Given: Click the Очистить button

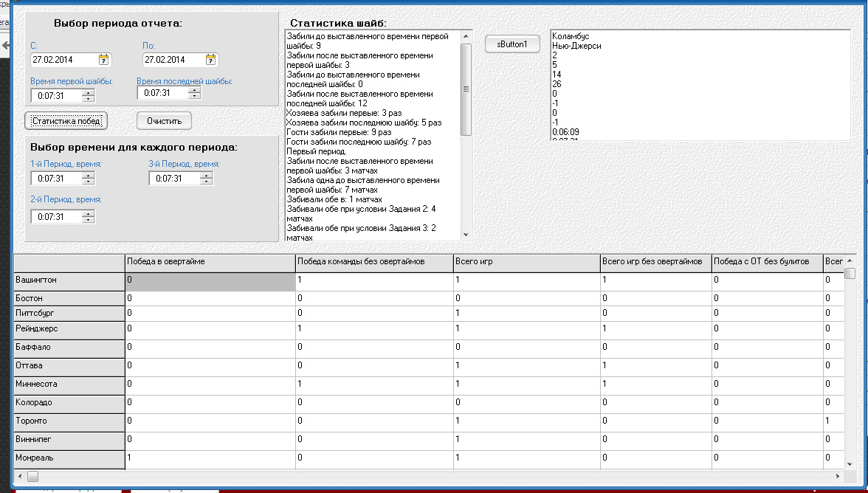Looking at the screenshot, I should pos(165,121).
